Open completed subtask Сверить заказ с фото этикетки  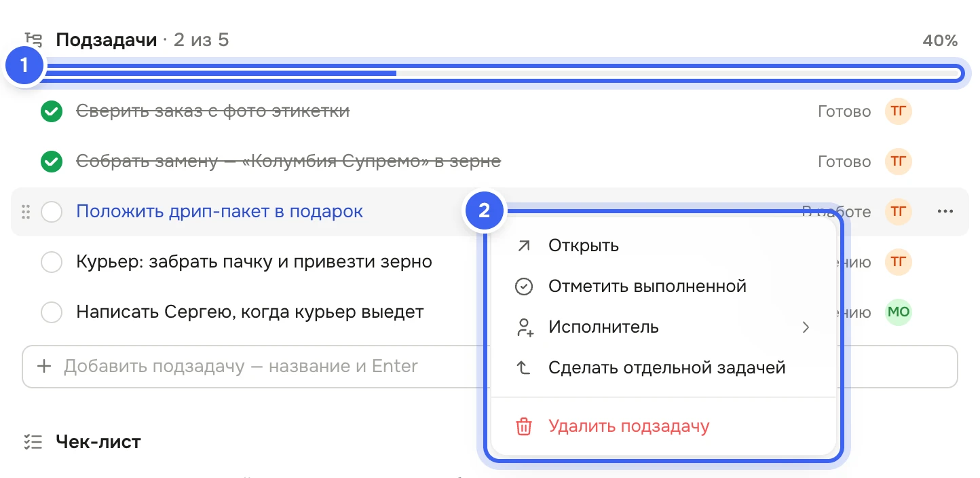(x=213, y=111)
